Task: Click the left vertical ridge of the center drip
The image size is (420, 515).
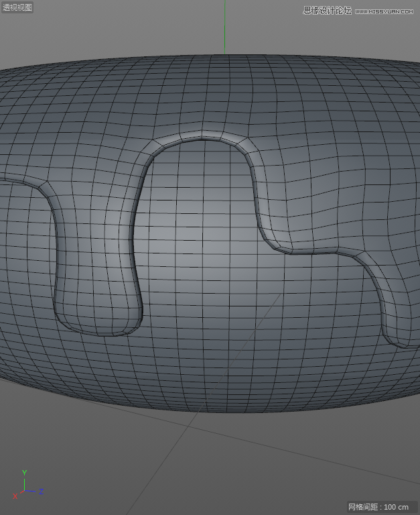Action: [x=57, y=268]
